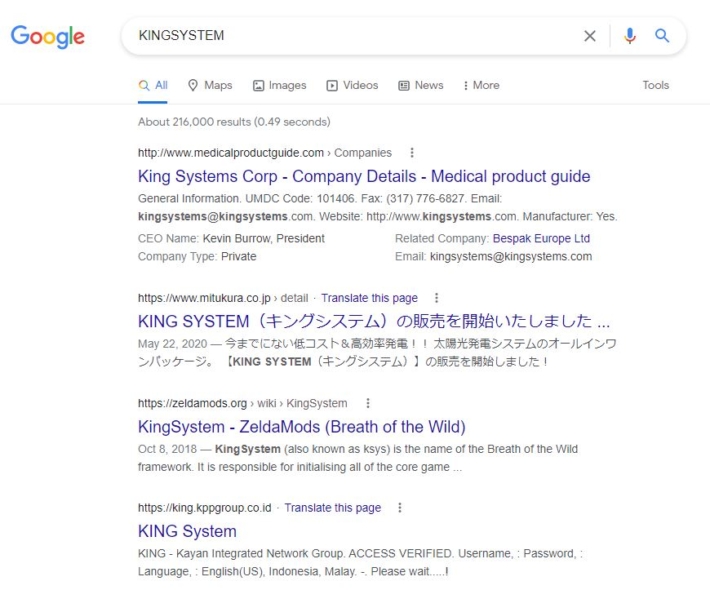Switch to Images tab
The width and height of the screenshot is (710, 590).
[x=279, y=86]
